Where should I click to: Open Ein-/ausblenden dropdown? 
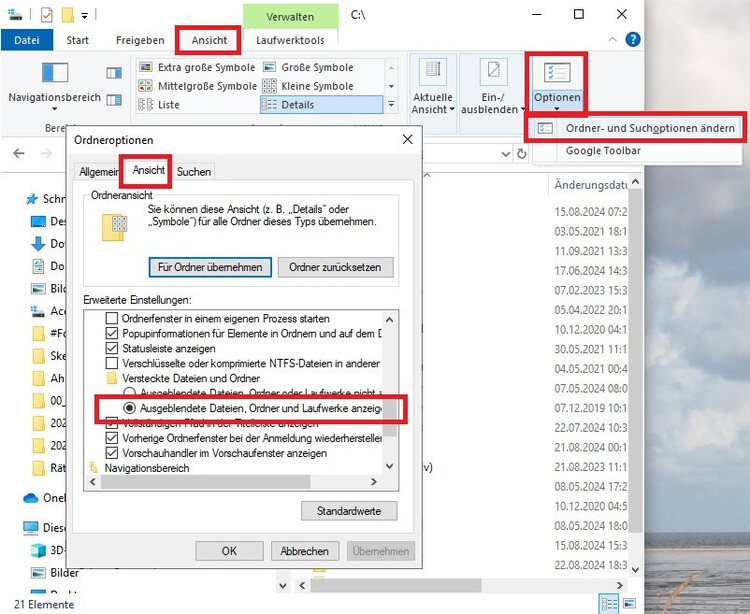493,86
